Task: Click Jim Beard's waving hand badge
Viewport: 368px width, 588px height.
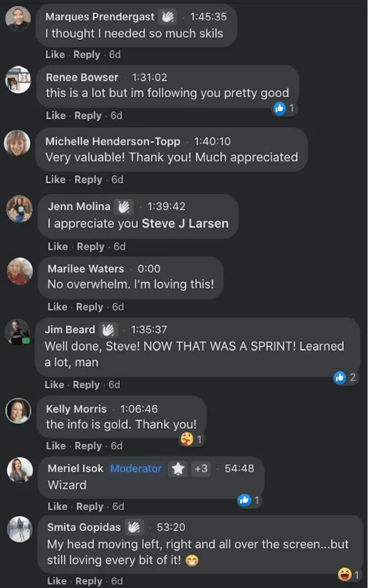Action: [110, 330]
